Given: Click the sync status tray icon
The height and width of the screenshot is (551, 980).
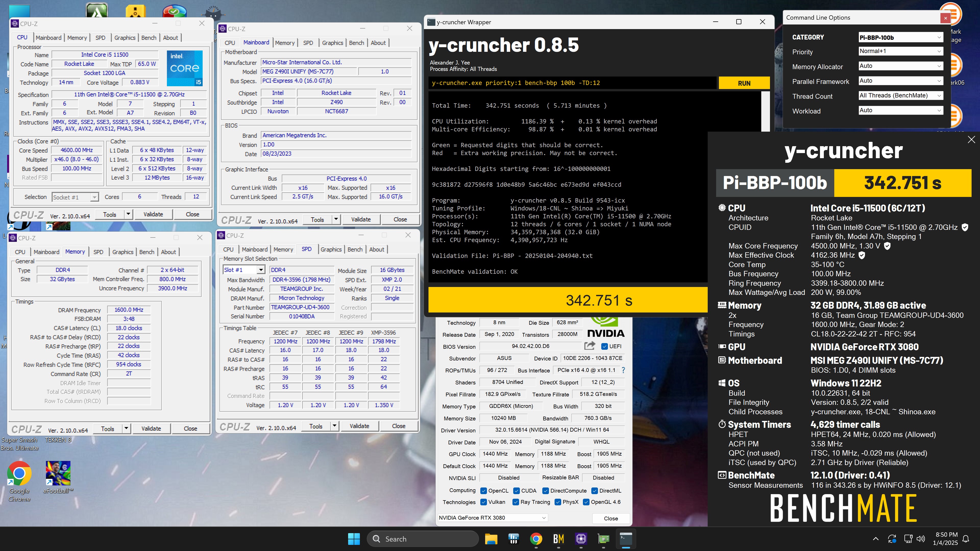Looking at the screenshot, I should tap(892, 539).
